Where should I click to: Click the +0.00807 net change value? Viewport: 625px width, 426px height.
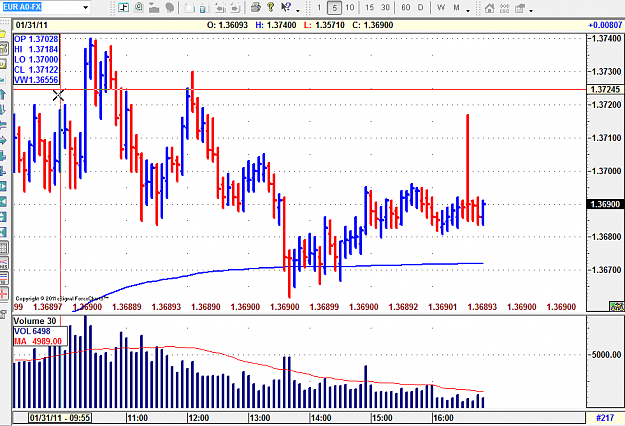click(x=605, y=25)
